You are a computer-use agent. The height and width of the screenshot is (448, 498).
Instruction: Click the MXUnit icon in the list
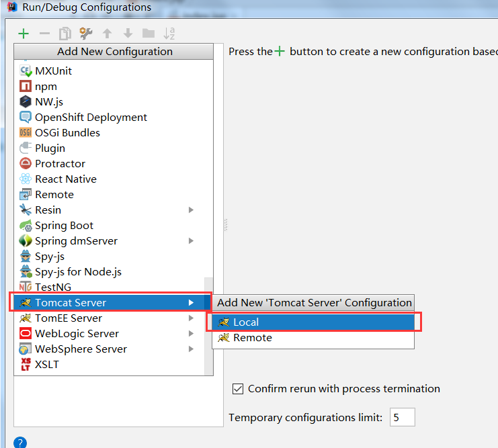pyautogui.click(x=26, y=71)
